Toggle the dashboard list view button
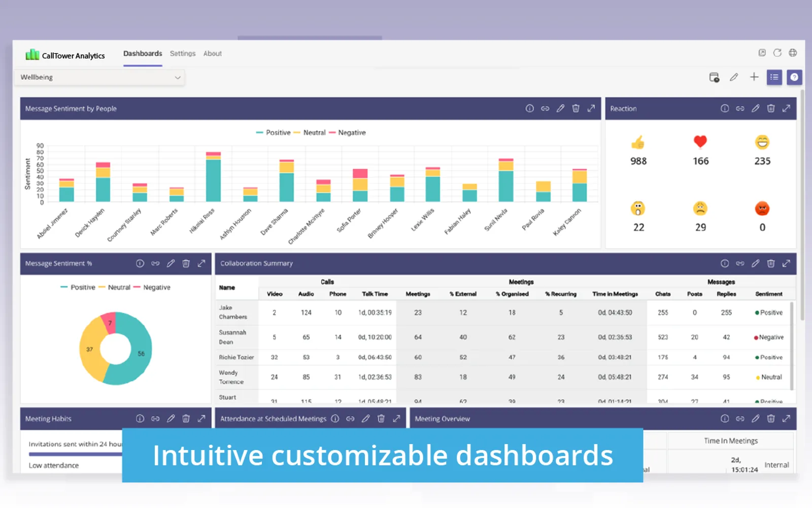Image resolution: width=812 pixels, height=508 pixels. point(774,77)
